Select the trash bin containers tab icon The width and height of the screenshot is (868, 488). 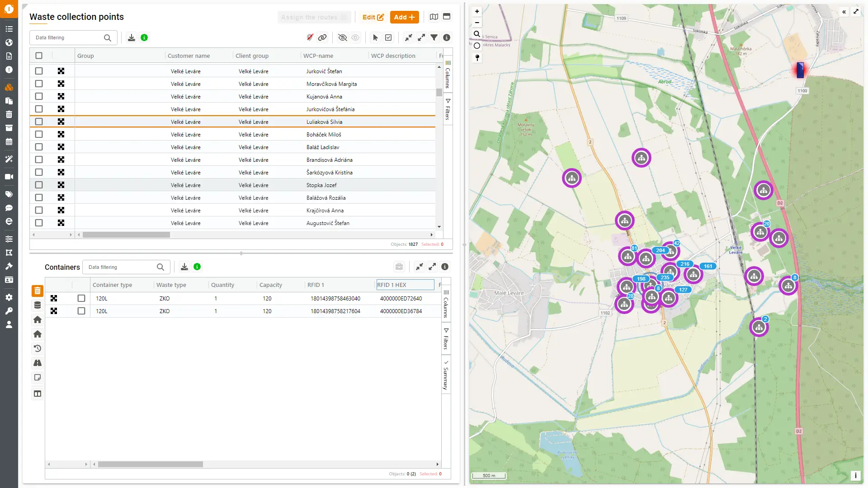38,291
